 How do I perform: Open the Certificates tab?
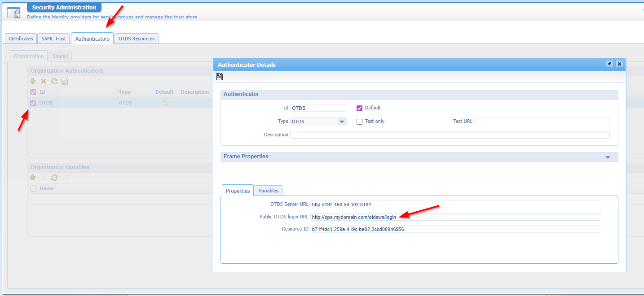coord(21,39)
